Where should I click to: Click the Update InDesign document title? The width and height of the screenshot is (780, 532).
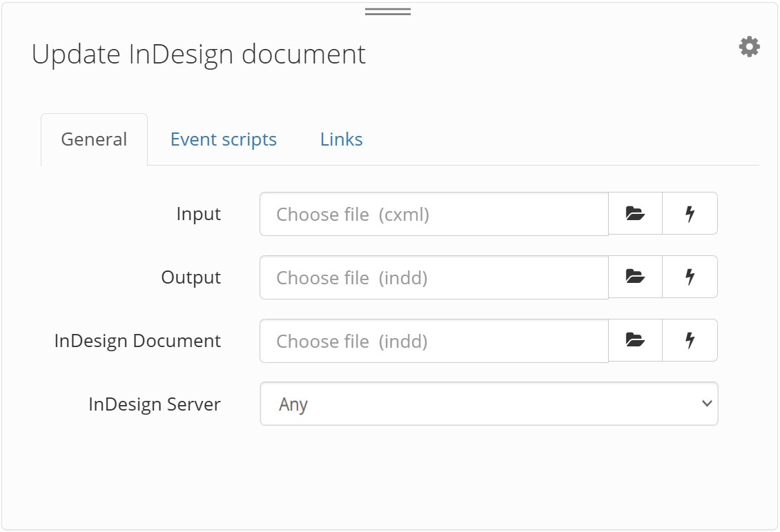(198, 54)
